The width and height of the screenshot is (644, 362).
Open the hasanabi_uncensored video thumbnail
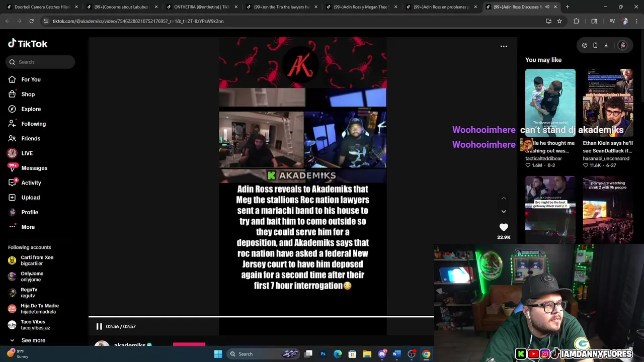click(608, 103)
